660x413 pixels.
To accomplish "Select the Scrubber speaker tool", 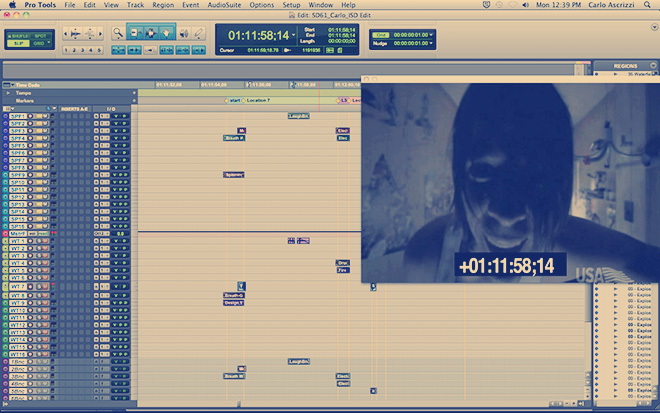I will click(x=184, y=33).
